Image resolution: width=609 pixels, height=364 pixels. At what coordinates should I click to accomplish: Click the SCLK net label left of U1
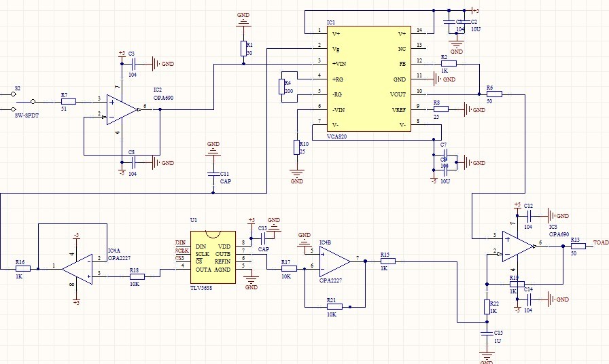coord(181,251)
